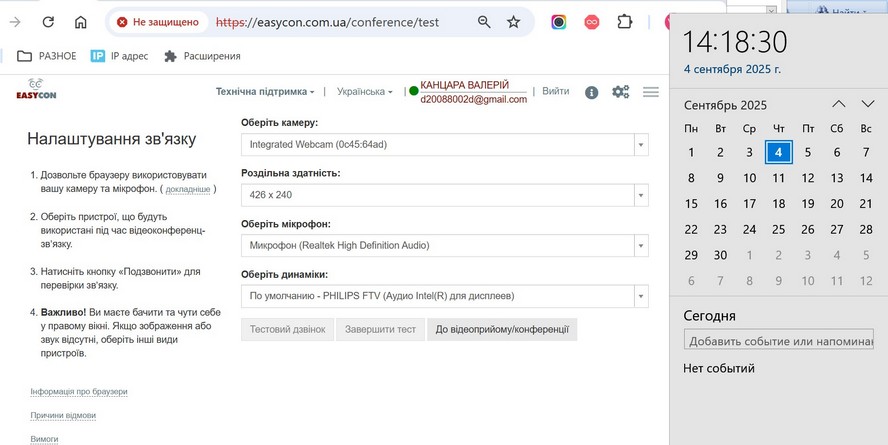Open the Інформація про браузери link
Image resolution: width=888 pixels, height=445 pixels.
(x=79, y=392)
